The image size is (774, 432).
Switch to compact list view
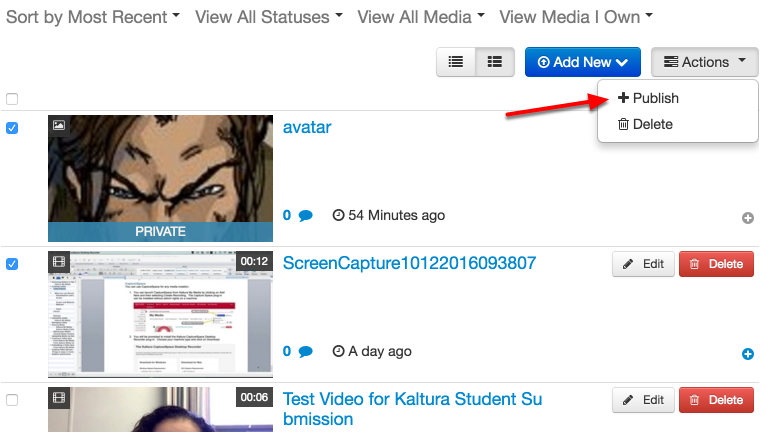tap(456, 62)
